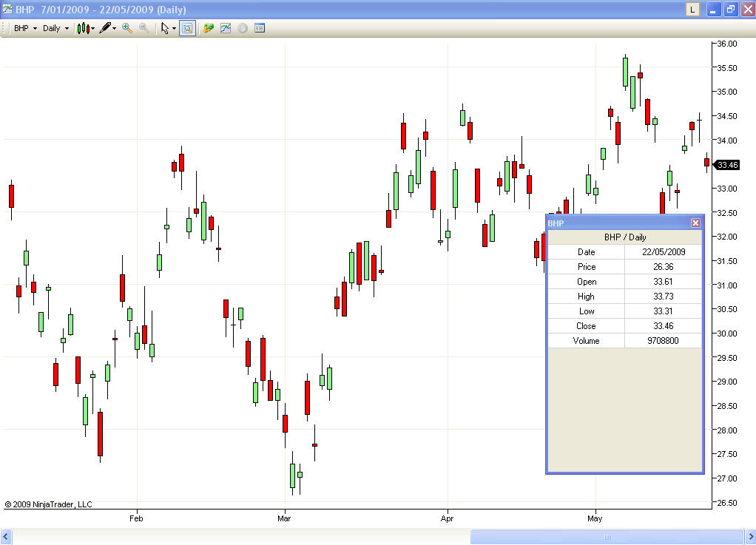This screenshot has width=756, height=545.
Task: Click the Feb label on time axis
Action: point(136,518)
